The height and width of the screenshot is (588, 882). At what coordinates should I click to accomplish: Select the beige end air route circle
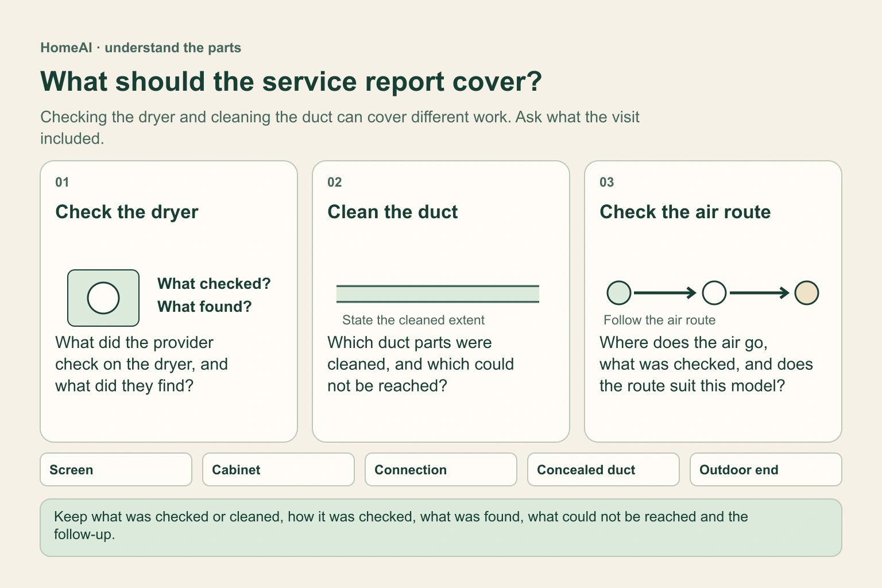(x=807, y=293)
